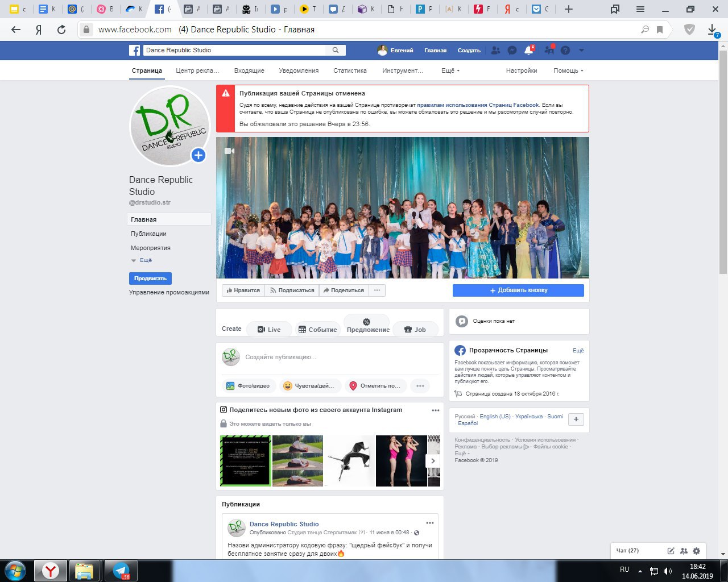The image size is (728, 582).
Task: Expand Помощь dropdown menu
Action: pyautogui.click(x=568, y=70)
